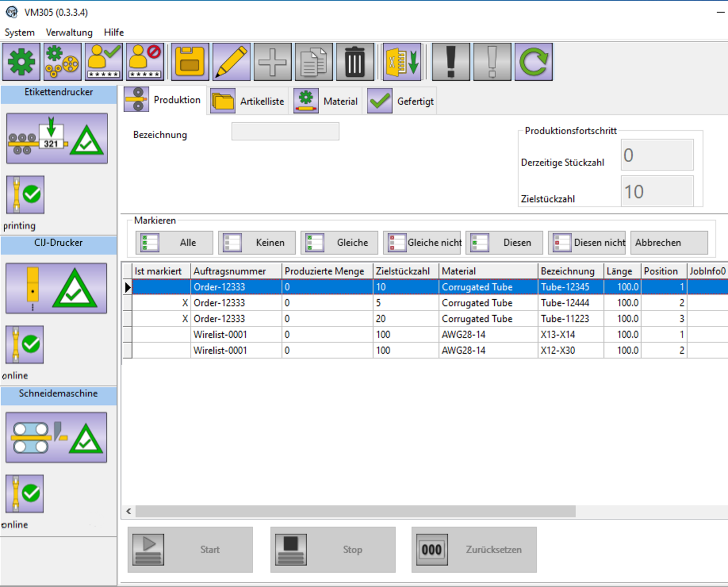Add new item with plus icon

[x=272, y=61]
